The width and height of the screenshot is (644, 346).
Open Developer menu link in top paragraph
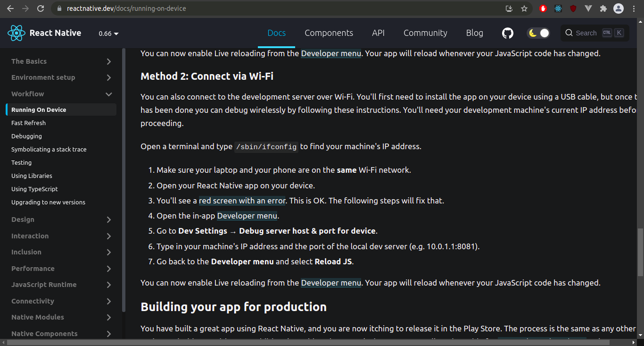pos(331,53)
